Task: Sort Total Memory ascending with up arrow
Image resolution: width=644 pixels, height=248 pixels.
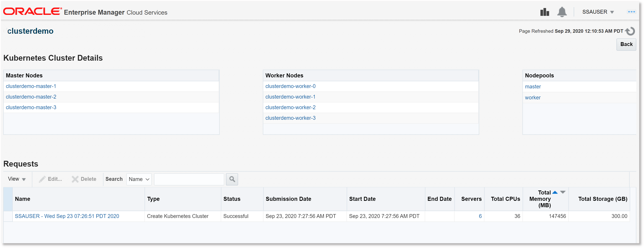Action: click(555, 192)
